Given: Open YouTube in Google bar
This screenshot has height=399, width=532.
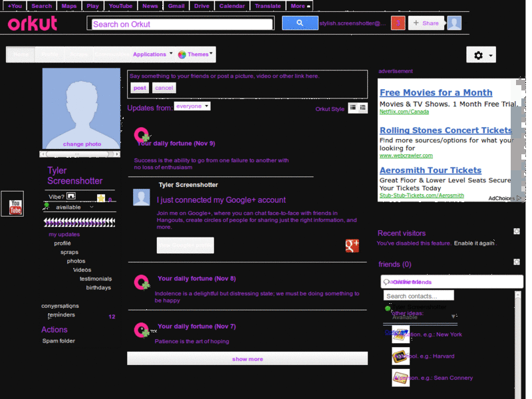Looking at the screenshot, I should coord(120,6).
